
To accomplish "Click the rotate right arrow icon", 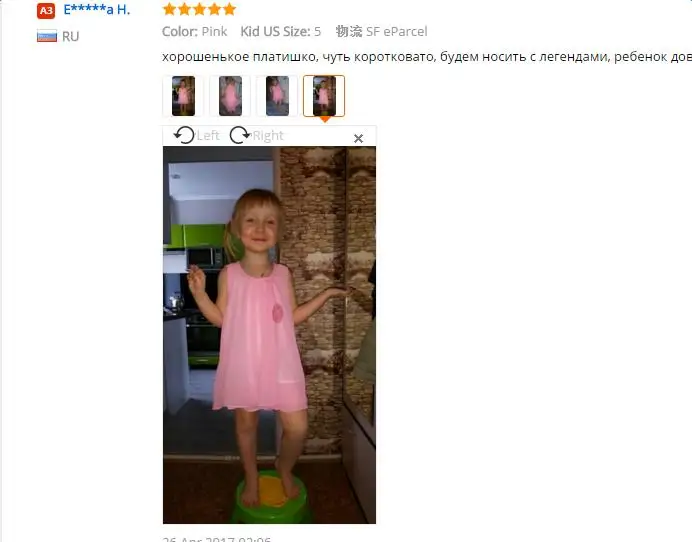I will pyautogui.click(x=240, y=135).
